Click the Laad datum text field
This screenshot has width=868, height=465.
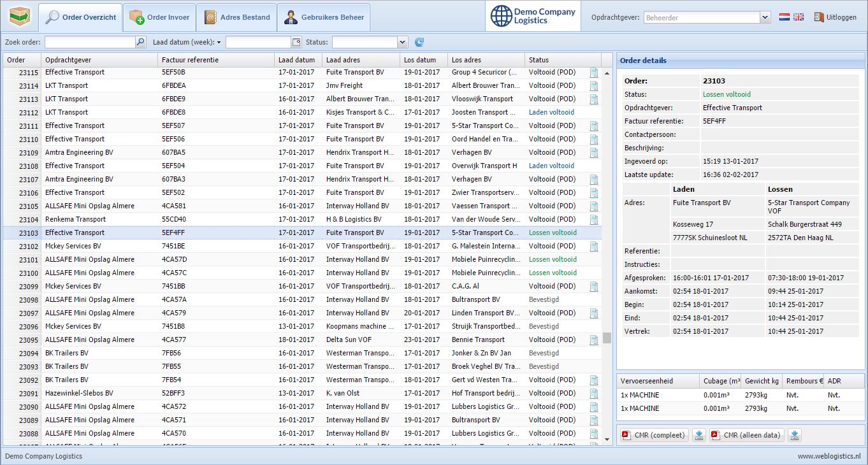(x=258, y=42)
